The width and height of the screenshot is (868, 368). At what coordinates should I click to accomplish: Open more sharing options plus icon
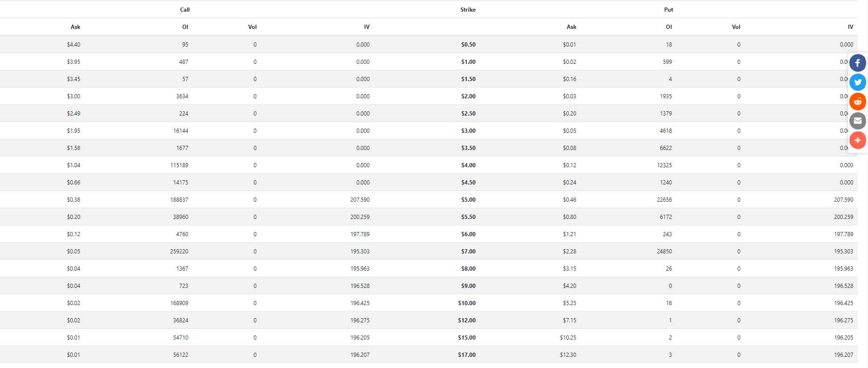(x=857, y=140)
